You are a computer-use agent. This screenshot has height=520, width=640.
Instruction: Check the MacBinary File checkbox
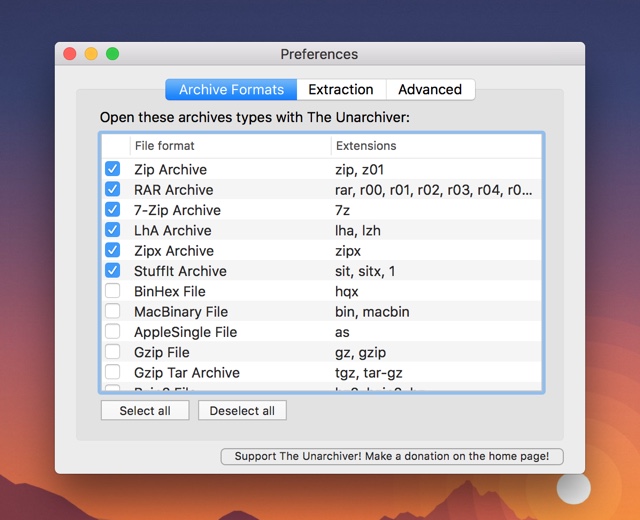(x=112, y=311)
